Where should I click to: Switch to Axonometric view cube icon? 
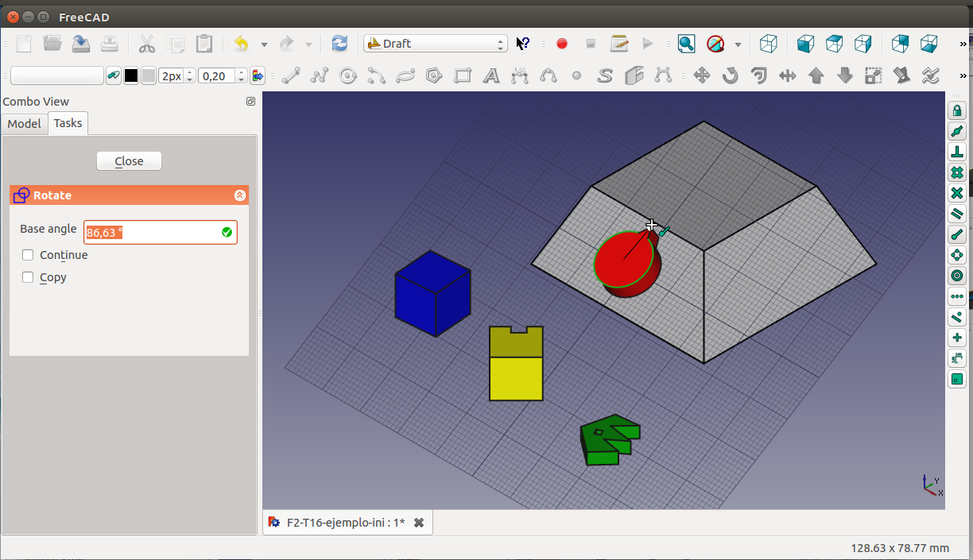click(x=768, y=44)
